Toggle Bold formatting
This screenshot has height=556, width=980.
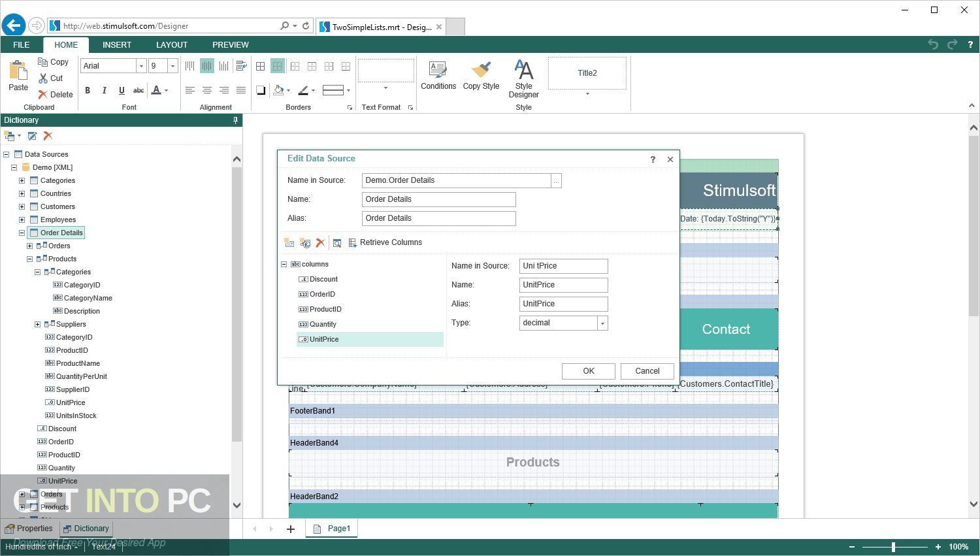coord(88,90)
